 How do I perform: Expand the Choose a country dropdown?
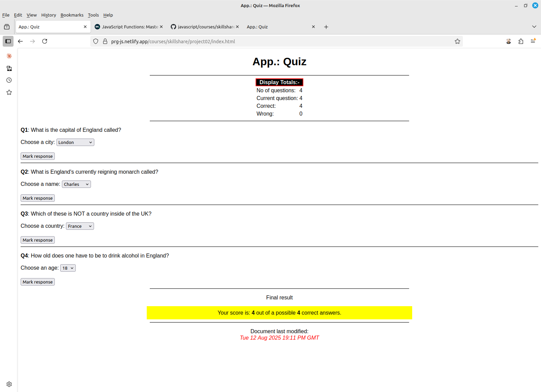[x=80, y=226]
